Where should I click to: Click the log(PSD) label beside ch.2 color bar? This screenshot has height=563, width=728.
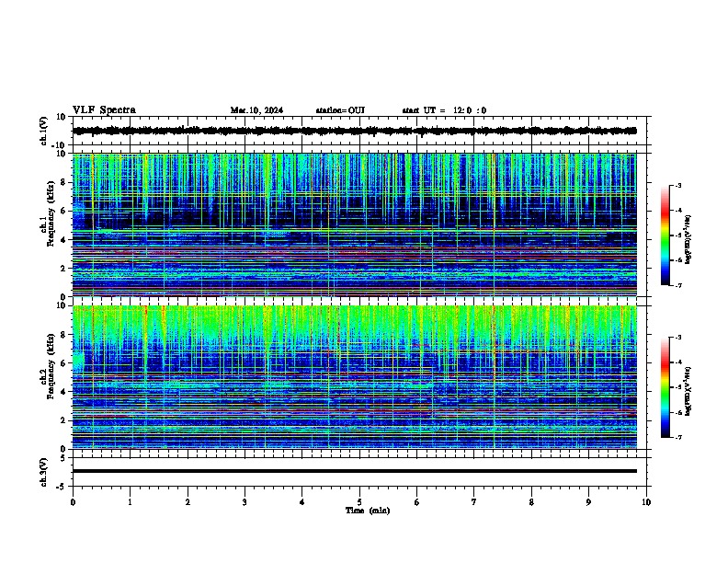click(688, 391)
